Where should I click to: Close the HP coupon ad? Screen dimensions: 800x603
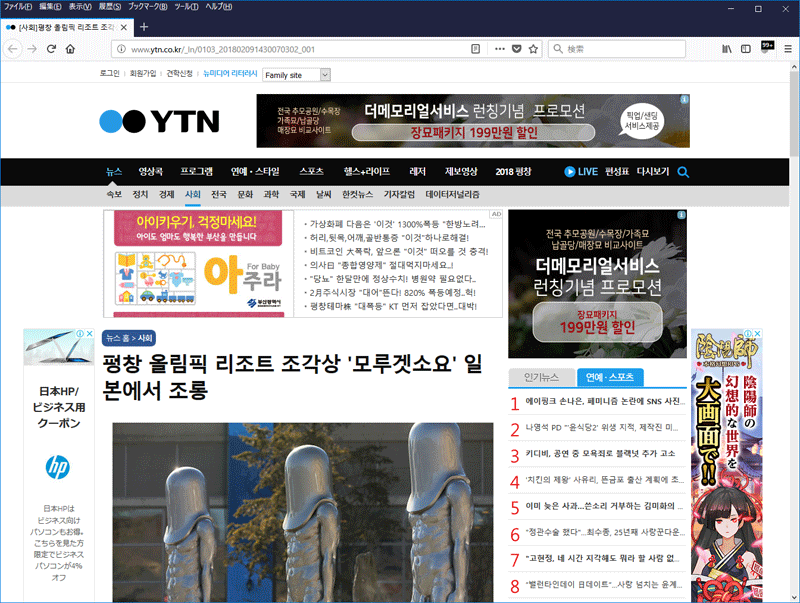pos(89,334)
